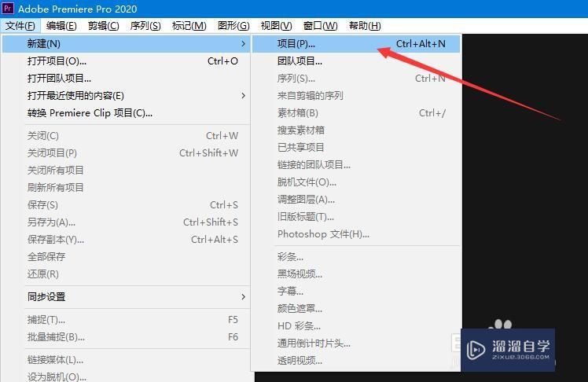The height and width of the screenshot is (382, 588).
Task: Create new 项目(P)... from submenu
Action: pyautogui.click(x=356, y=43)
